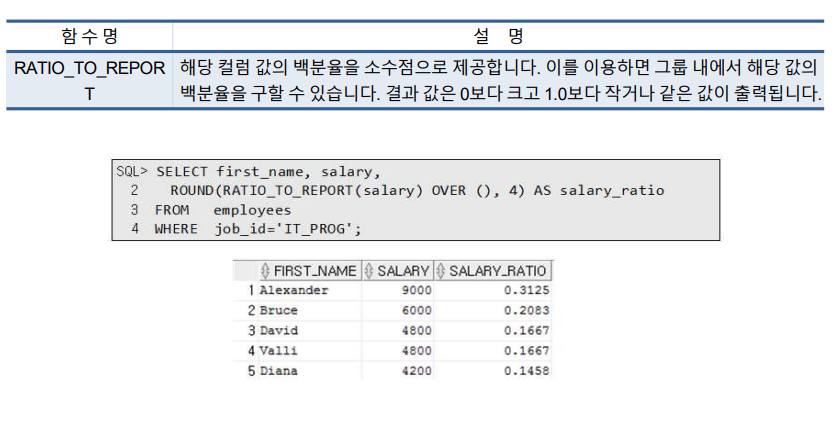838x425 pixels.
Task: Sort by FIRST_NAME column sort icon
Action: tap(265, 271)
